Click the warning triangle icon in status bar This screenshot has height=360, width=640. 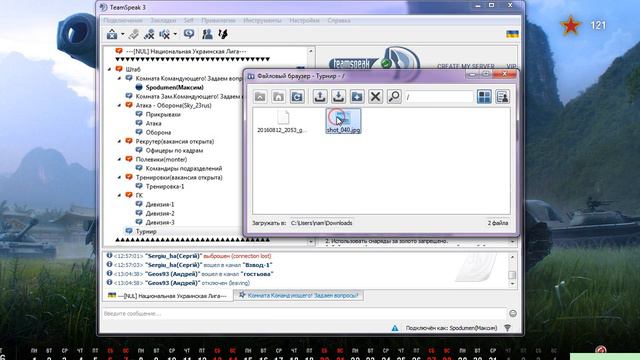(x=395, y=328)
